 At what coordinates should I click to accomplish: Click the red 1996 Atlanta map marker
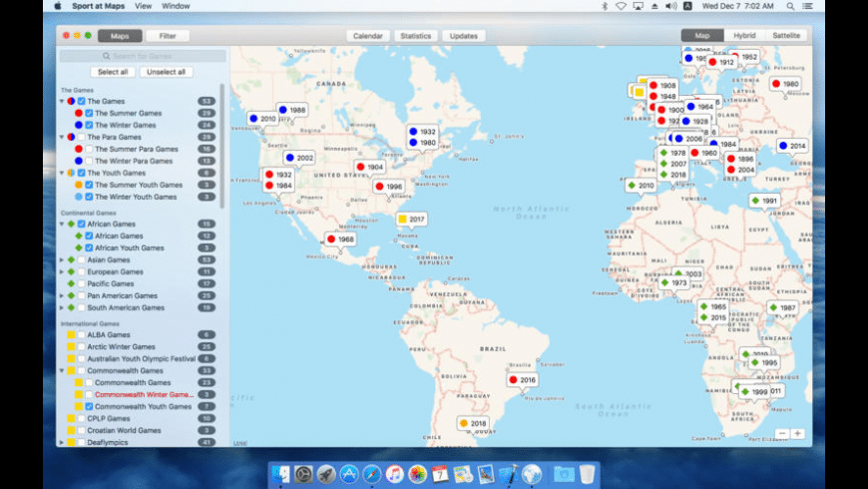(389, 187)
